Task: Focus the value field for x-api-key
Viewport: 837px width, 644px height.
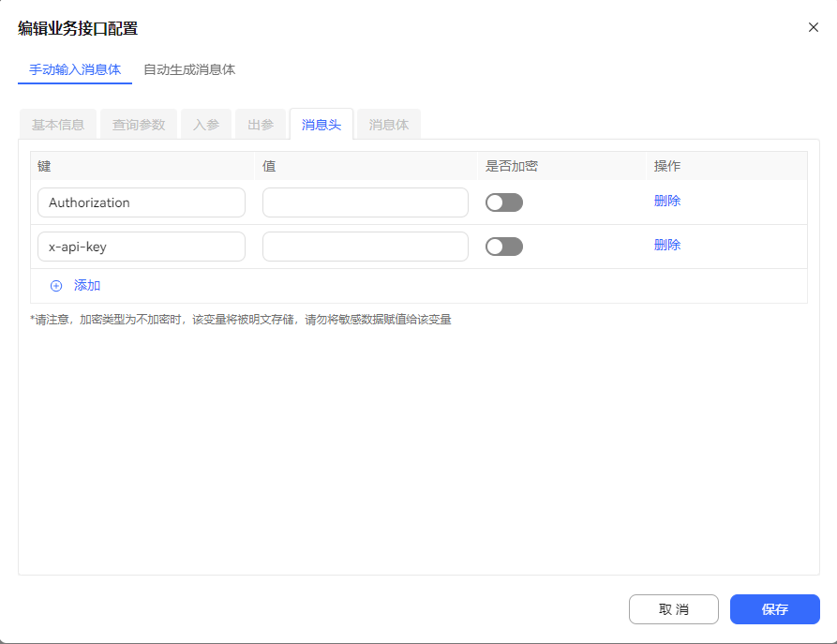Action: (x=366, y=247)
